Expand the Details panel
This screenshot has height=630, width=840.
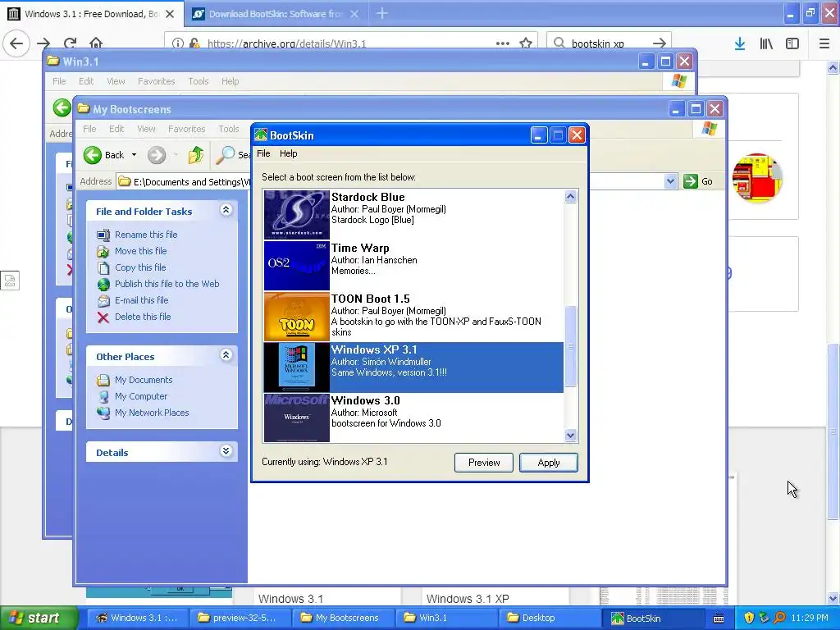[x=226, y=451]
